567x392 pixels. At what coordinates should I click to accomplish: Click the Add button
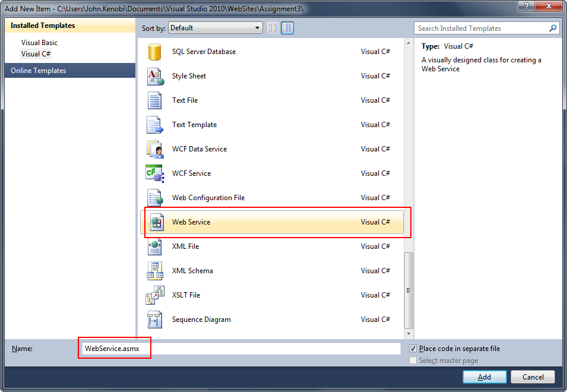[484, 377]
